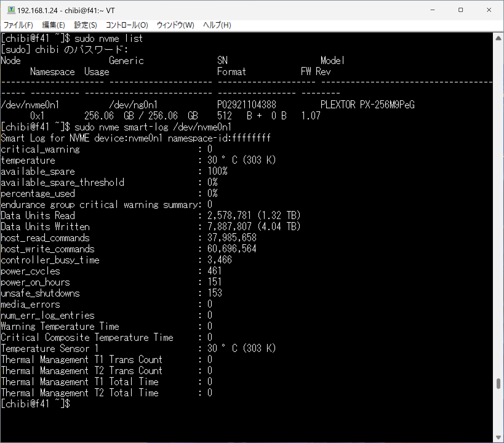Click the empty scrollbar track above the thumb

(x=498, y=210)
